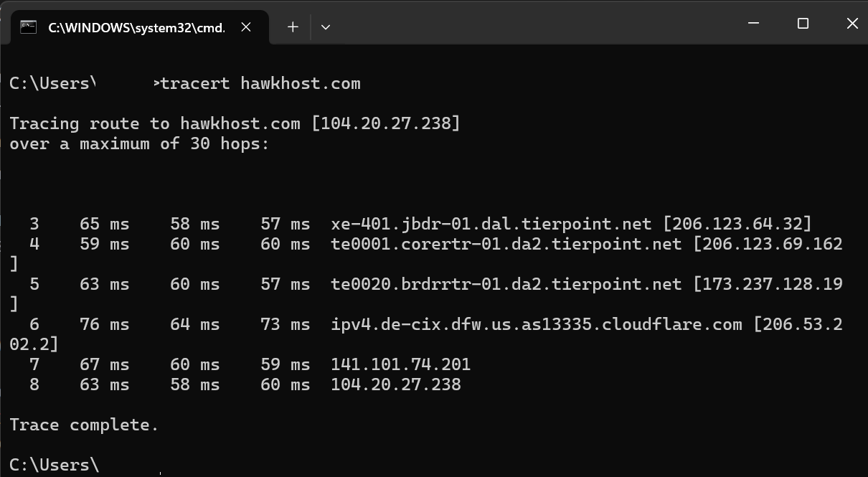Close the terminal window
Image resolution: width=868 pixels, height=477 pixels.
[852, 24]
